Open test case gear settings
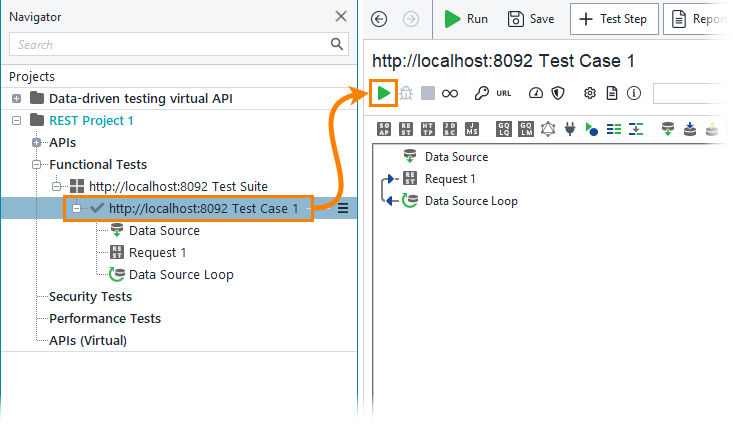The height and width of the screenshot is (425, 733). click(x=590, y=93)
